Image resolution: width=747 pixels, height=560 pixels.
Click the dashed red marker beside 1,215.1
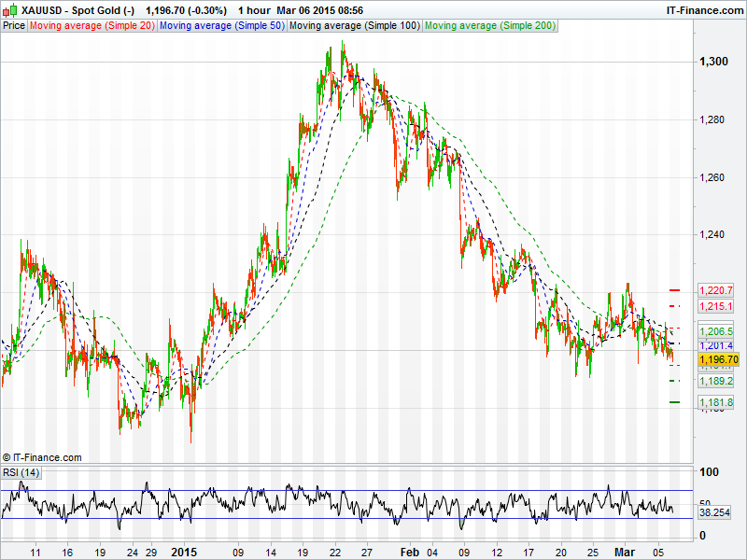pos(675,306)
